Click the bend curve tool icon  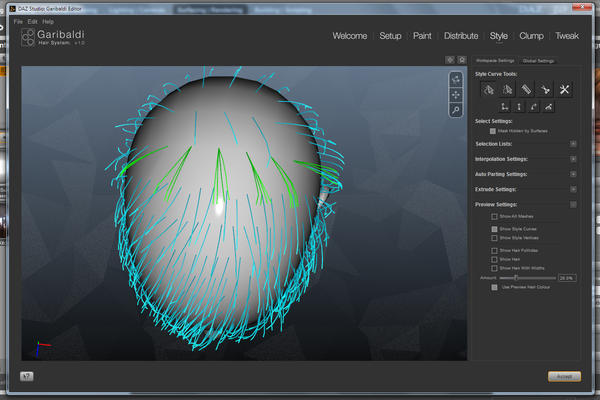tap(534, 107)
